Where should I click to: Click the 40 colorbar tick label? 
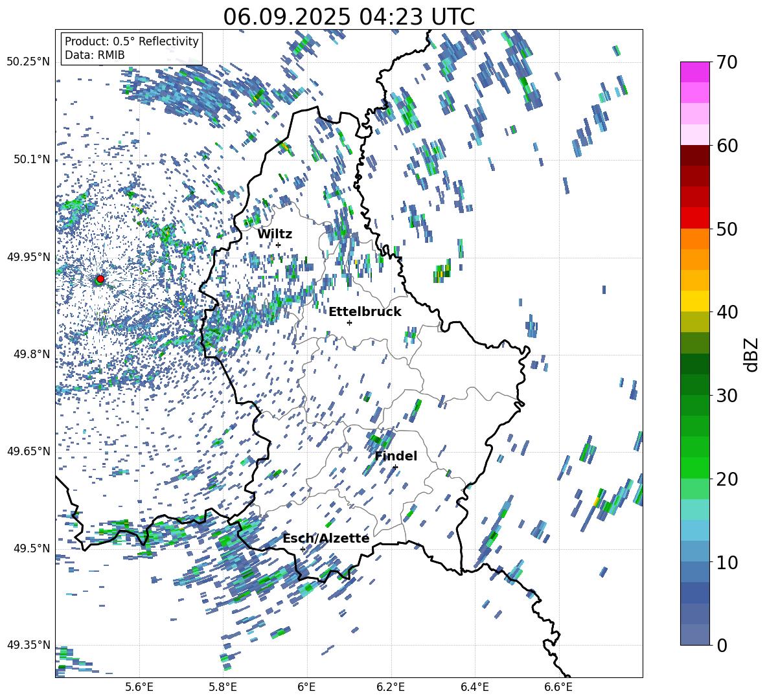coord(727,312)
